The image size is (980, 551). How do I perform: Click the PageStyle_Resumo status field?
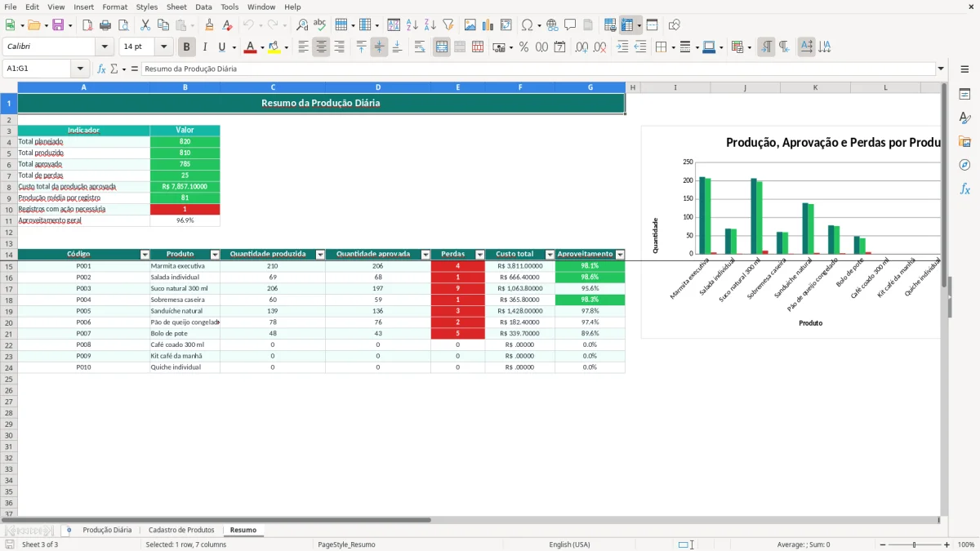point(347,544)
